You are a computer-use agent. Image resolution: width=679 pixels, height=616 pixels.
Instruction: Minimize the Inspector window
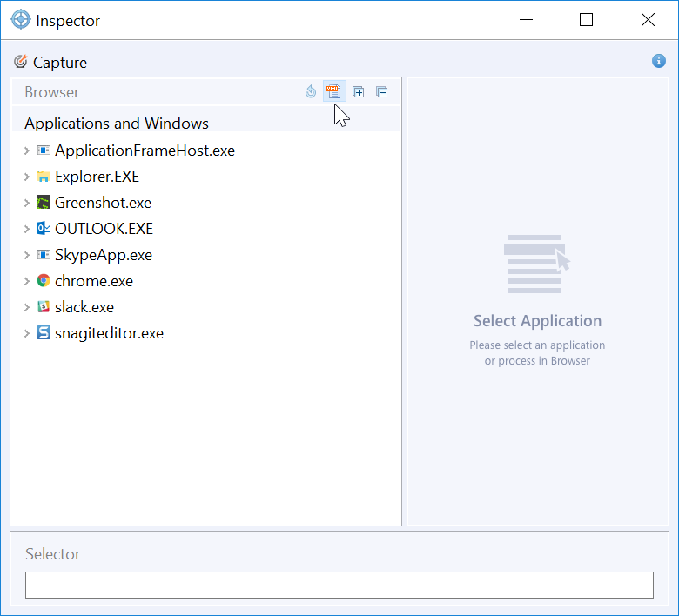pos(526,19)
